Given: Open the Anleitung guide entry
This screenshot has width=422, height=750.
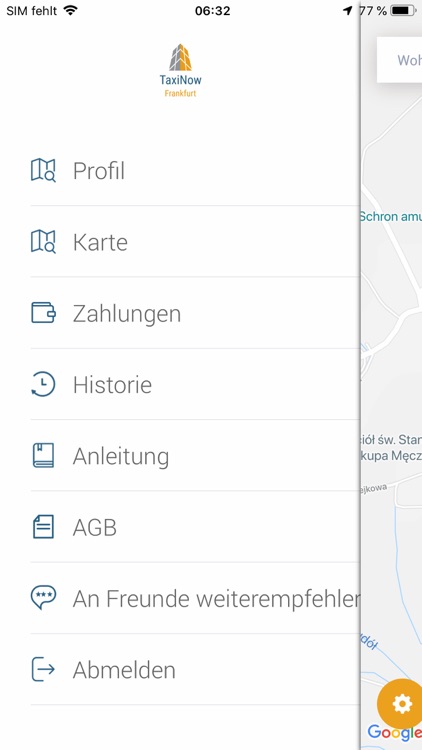Looking at the screenshot, I should tap(195, 456).
